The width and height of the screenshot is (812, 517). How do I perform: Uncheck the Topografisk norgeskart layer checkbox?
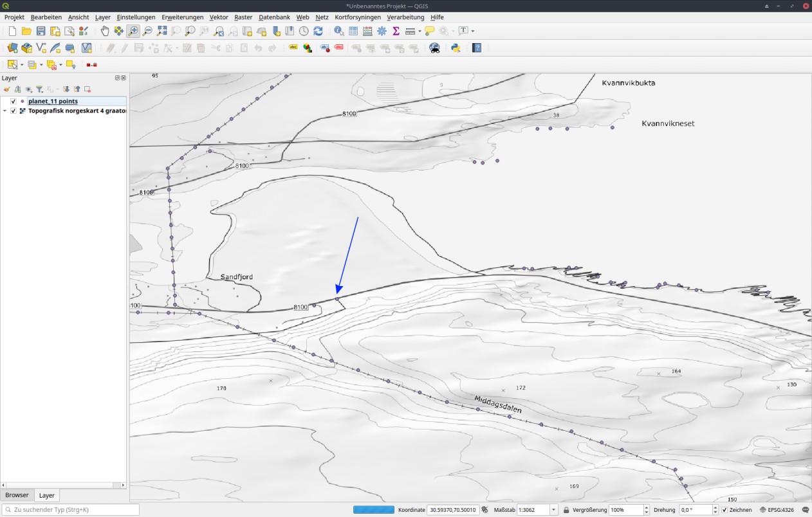pos(13,111)
